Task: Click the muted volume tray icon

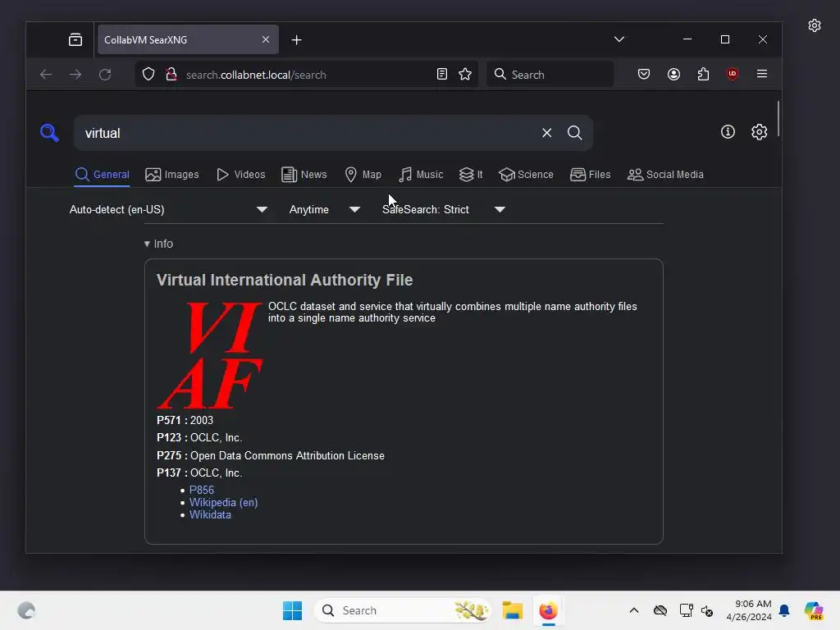Action: point(707,610)
